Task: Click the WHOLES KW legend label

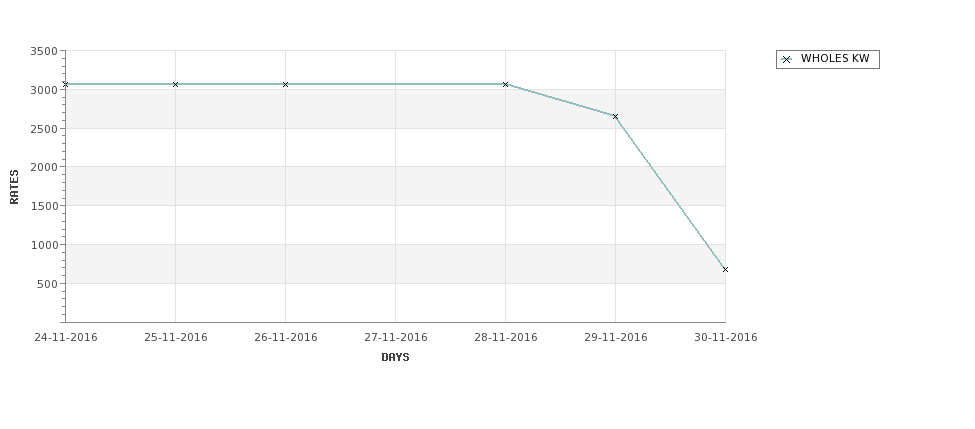Action: pyautogui.click(x=835, y=58)
